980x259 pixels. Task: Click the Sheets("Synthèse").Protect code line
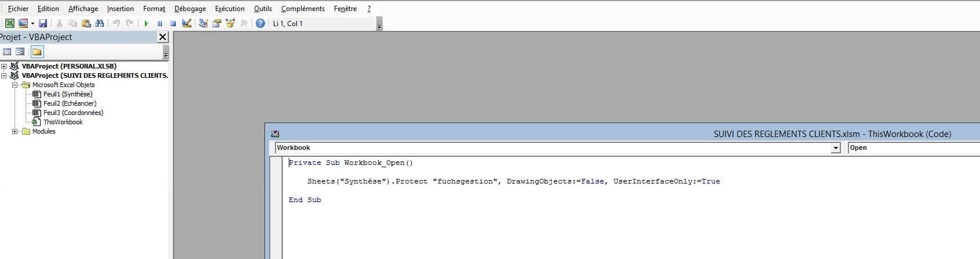[513, 181]
